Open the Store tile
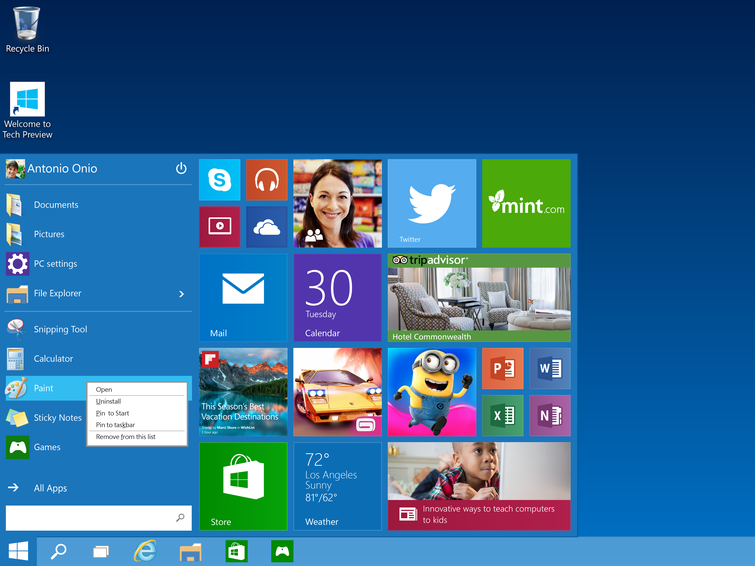The width and height of the screenshot is (755, 566). click(x=243, y=487)
